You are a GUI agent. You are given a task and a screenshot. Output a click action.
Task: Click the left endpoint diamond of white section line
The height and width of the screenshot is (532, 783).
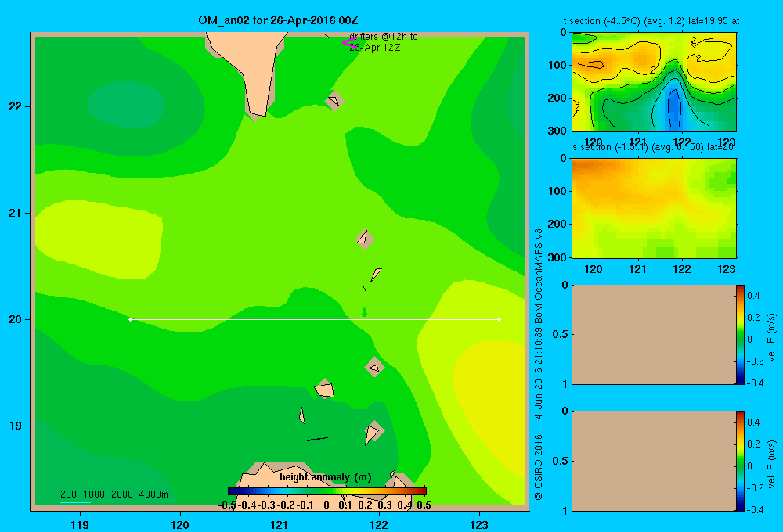tap(130, 319)
